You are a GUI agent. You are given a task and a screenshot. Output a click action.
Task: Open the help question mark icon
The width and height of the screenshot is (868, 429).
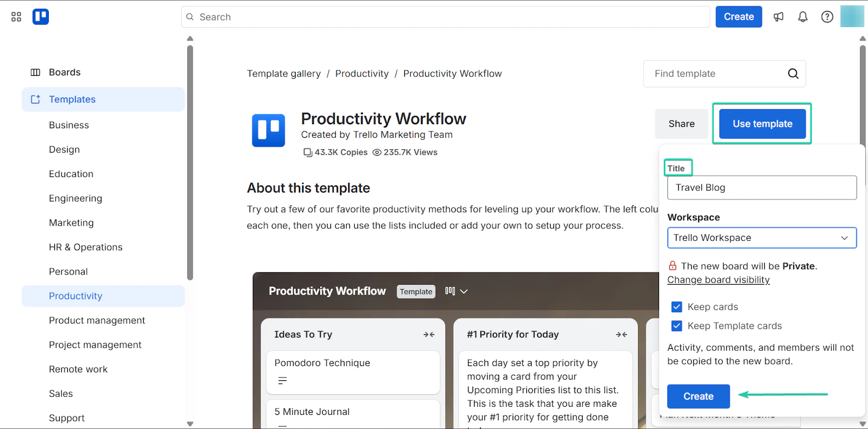pos(827,17)
